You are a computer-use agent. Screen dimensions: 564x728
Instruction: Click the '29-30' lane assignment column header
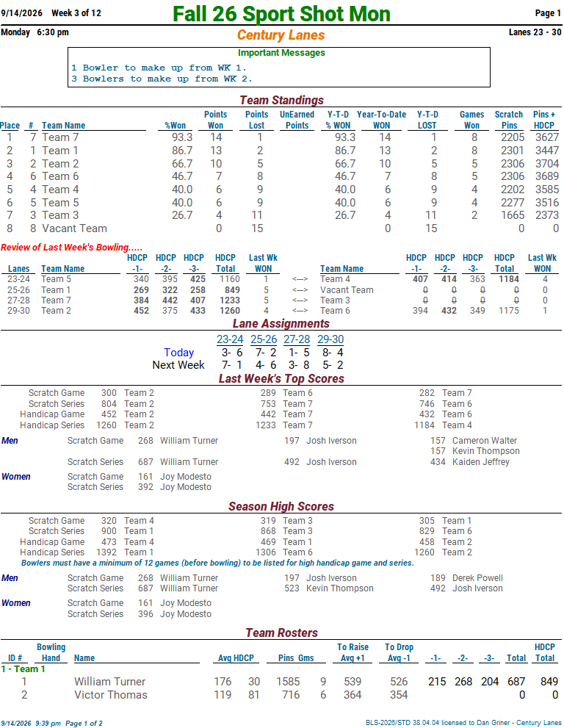coord(330,339)
